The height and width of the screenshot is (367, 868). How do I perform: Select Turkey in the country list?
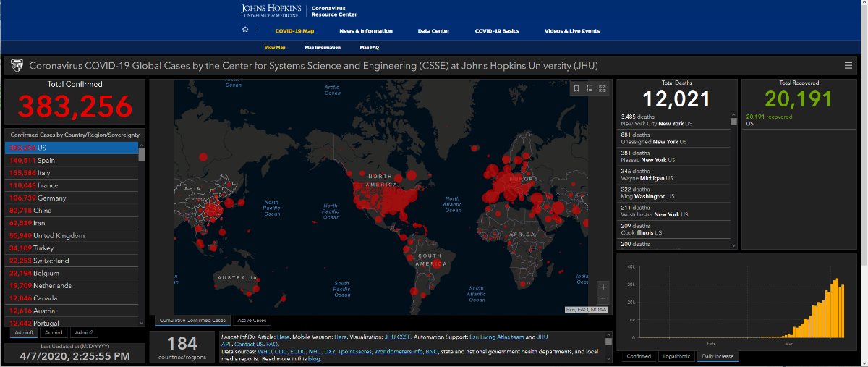click(72, 248)
